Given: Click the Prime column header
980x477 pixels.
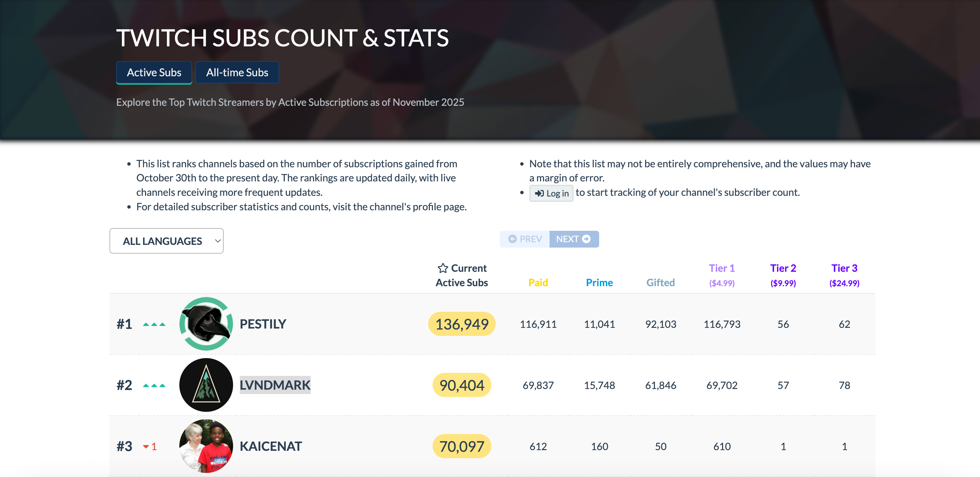Looking at the screenshot, I should click(x=599, y=283).
